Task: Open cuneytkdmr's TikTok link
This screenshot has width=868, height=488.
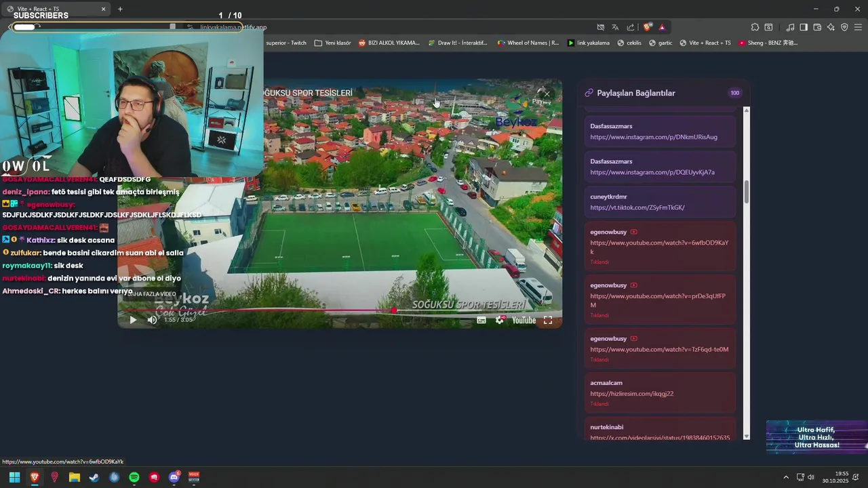Action: click(637, 207)
